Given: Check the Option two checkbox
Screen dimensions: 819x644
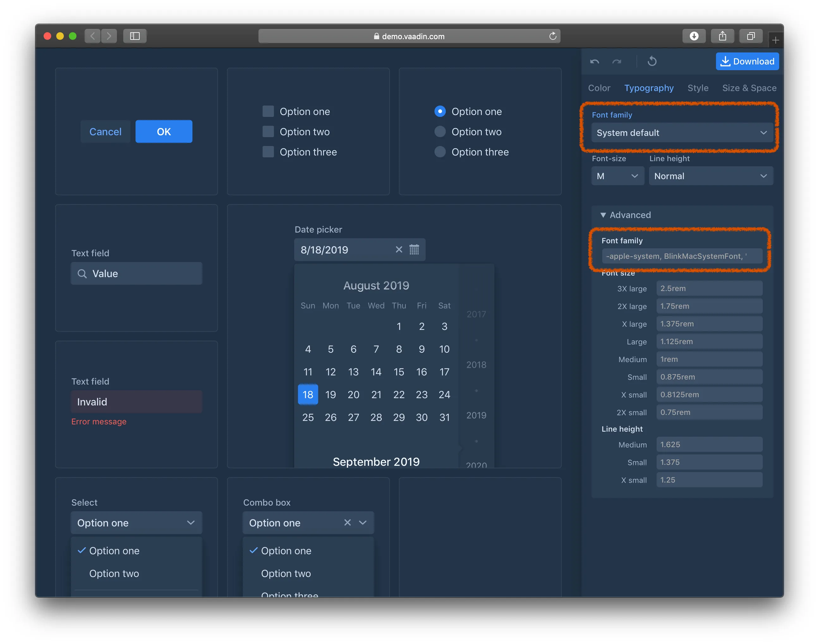Looking at the screenshot, I should (x=268, y=131).
